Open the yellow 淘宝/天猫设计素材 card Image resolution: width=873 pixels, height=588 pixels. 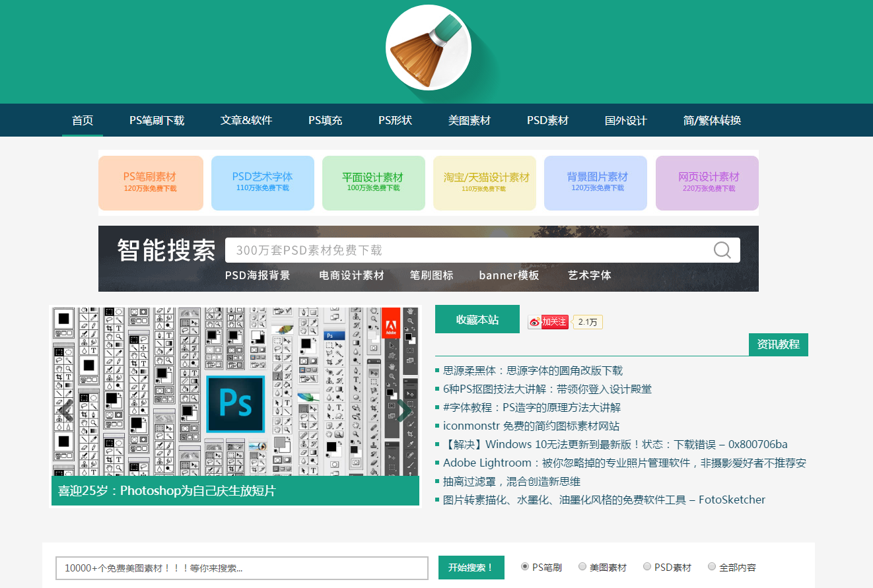485,183
